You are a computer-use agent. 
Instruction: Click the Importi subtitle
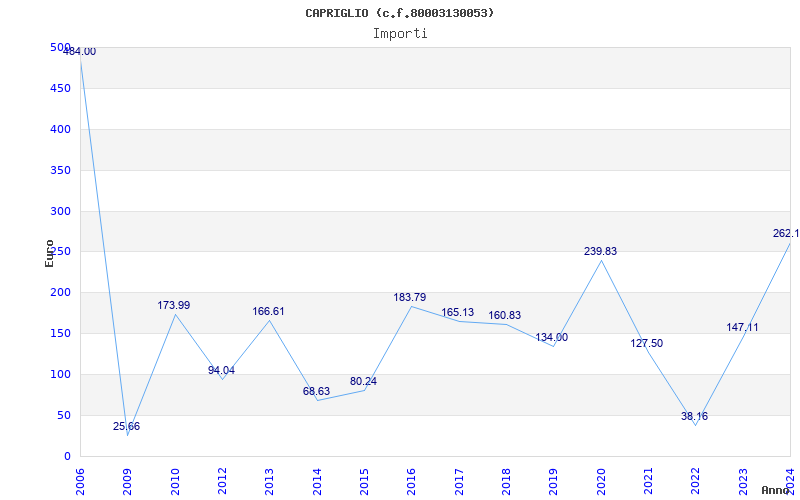click(x=400, y=34)
